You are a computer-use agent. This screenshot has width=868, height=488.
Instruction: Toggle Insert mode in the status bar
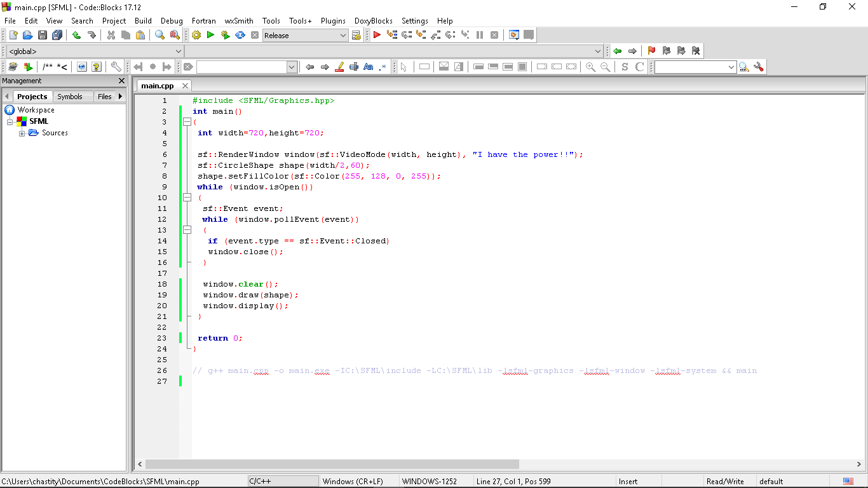pyautogui.click(x=628, y=481)
